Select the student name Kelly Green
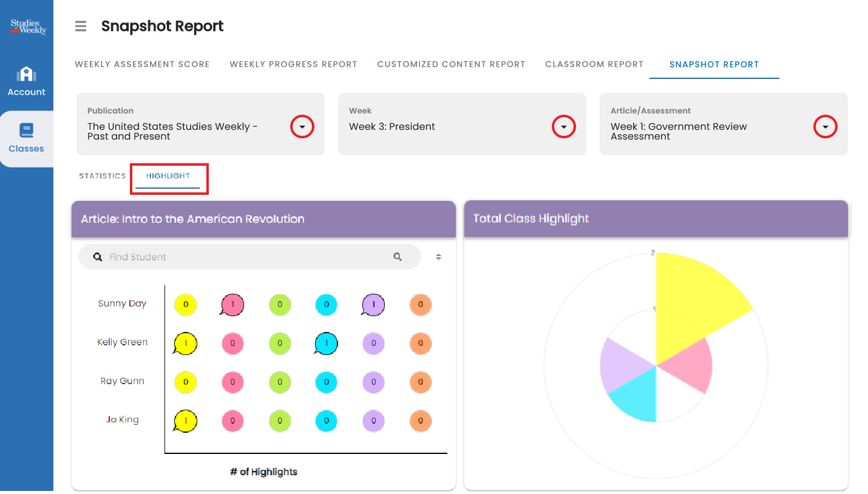868x494 pixels. tap(122, 342)
